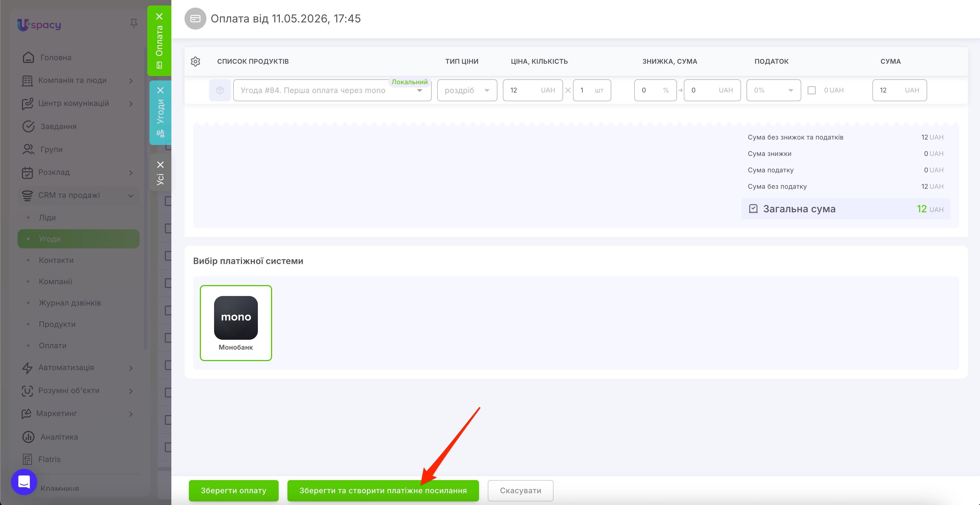The height and width of the screenshot is (505, 980).
Task: Click the Розумні об'єкти icon
Action: pyautogui.click(x=27, y=391)
